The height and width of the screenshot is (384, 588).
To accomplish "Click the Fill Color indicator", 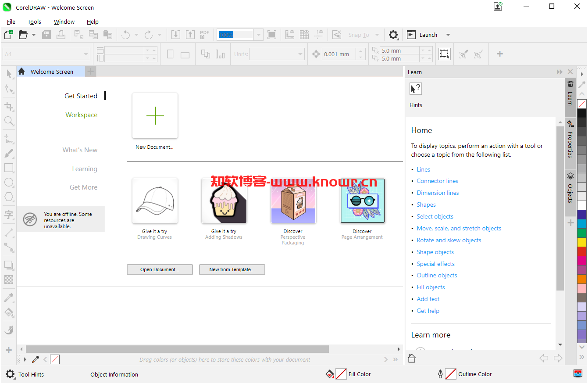I will tap(349, 374).
